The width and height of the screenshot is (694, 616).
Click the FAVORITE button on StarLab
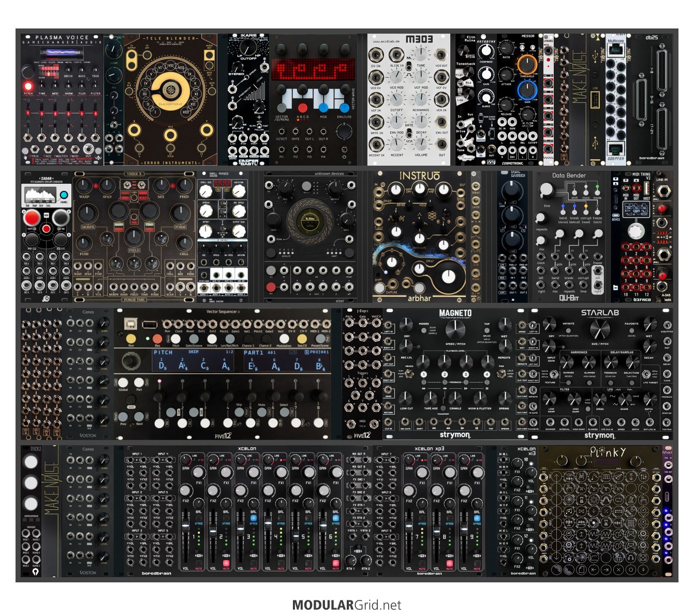631,331
